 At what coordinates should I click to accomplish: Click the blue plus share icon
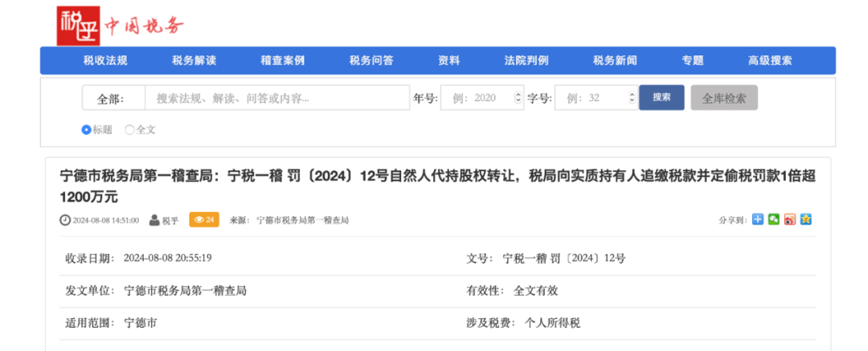click(x=757, y=219)
